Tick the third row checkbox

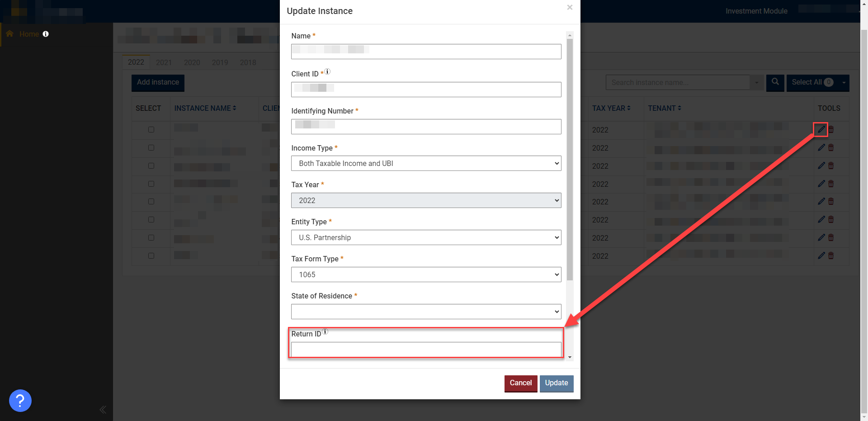coord(151,166)
